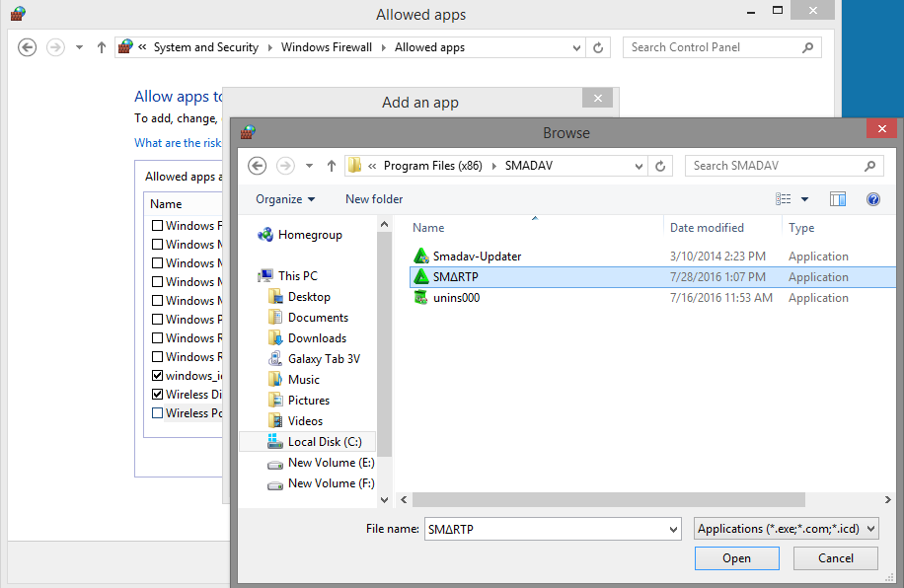Open recent locations in Allowed apps window
The height and width of the screenshot is (588, 904).
[79, 47]
